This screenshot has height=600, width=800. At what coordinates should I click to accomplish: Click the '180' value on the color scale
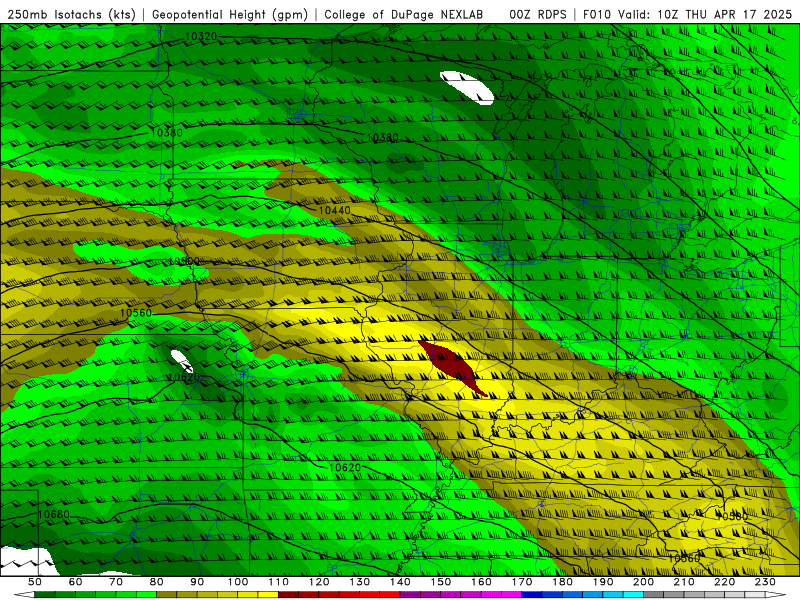click(563, 582)
